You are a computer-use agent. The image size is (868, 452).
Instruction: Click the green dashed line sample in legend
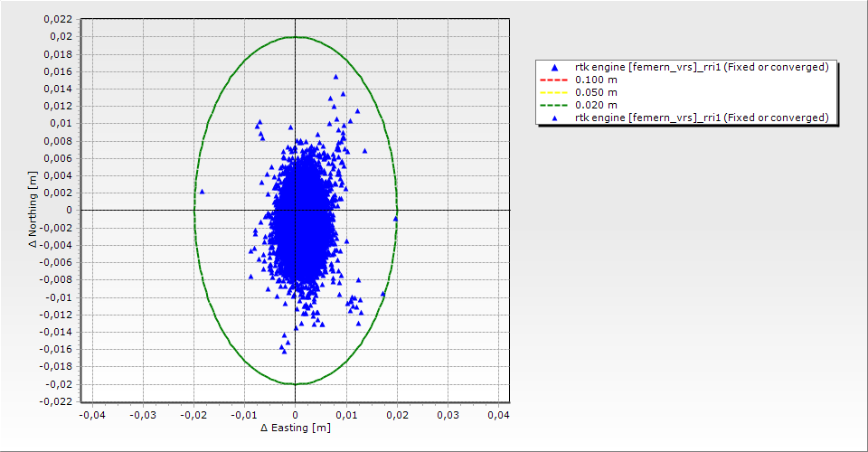point(554,105)
